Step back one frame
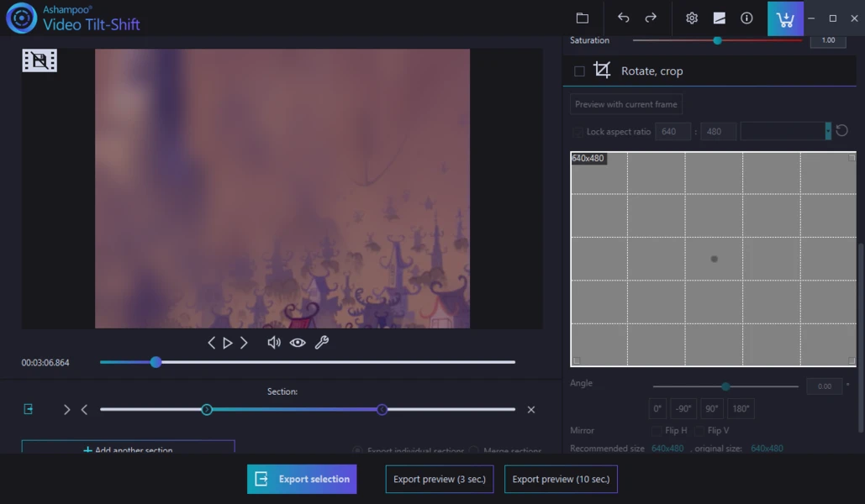This screenshot has width=865, height=504. coord(211,343)
